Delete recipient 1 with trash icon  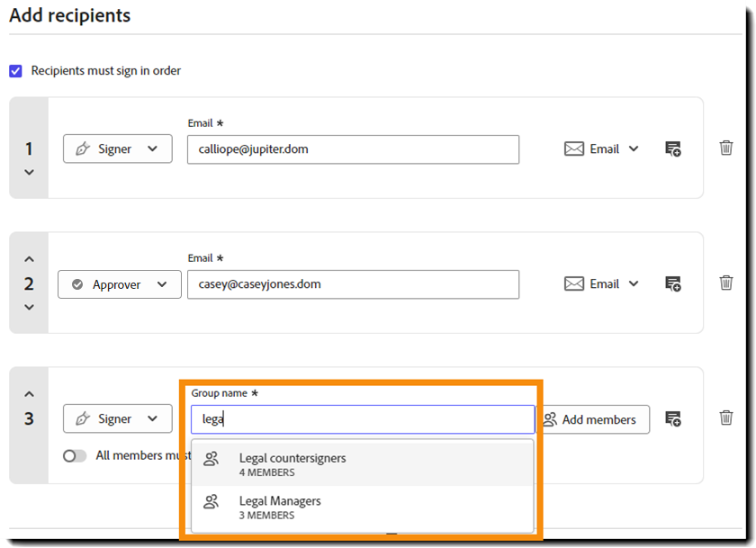click(x=725, y=148)
